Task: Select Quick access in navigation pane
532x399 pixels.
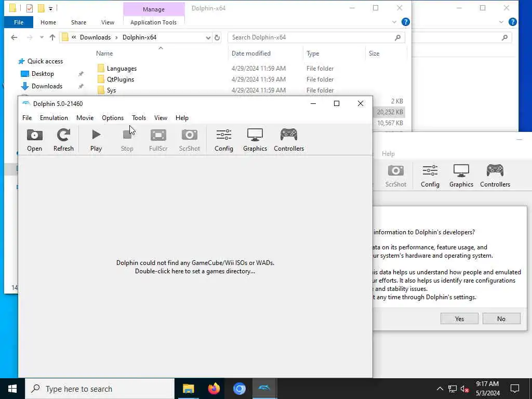Action: [x=45, y=61]
